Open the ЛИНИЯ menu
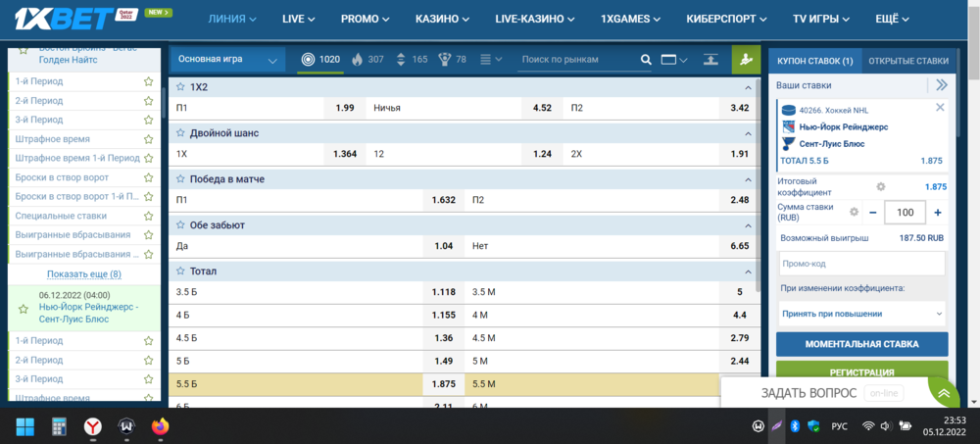 tap(232, 19)
